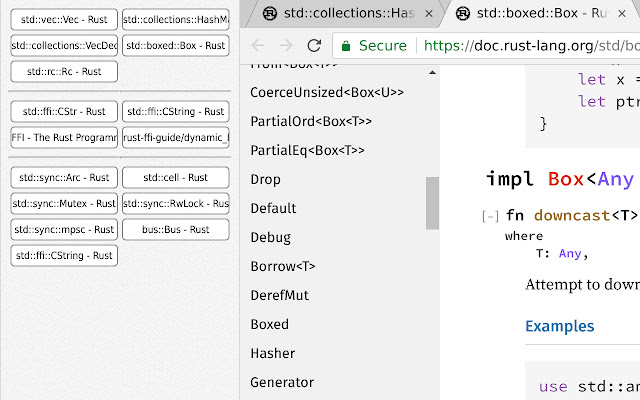Open the std::sync::Mutex - Rust button
The image size is (640, 400).
[64, 203]
